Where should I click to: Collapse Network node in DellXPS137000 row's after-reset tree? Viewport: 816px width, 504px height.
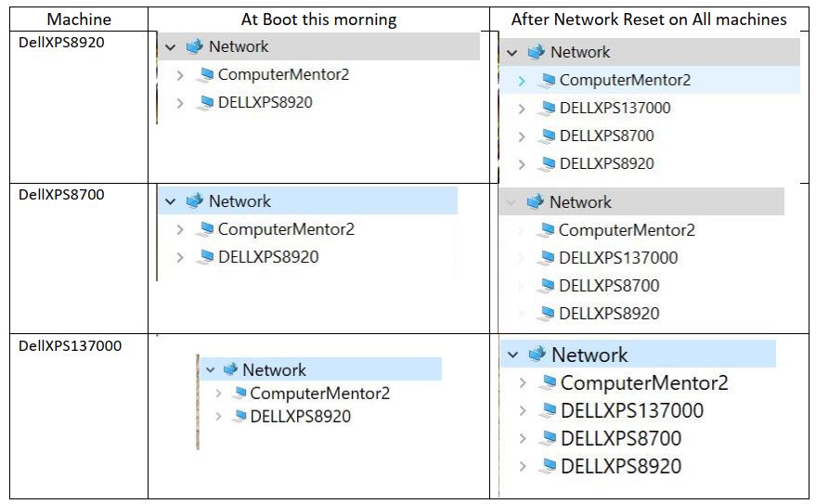512,355
